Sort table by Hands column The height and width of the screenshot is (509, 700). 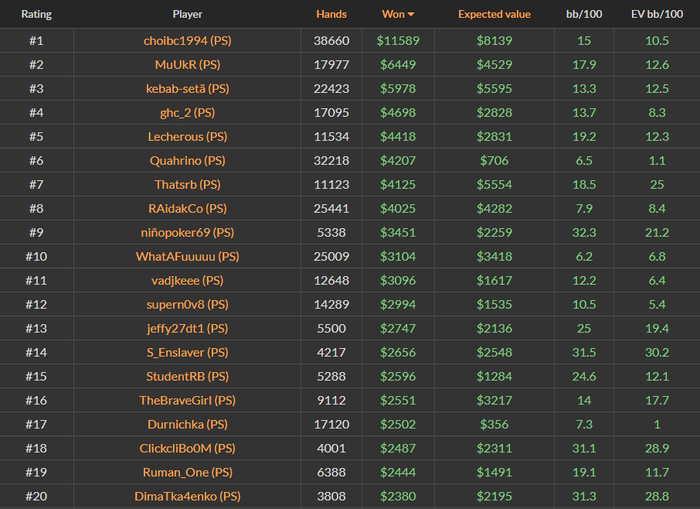point(331,15)
